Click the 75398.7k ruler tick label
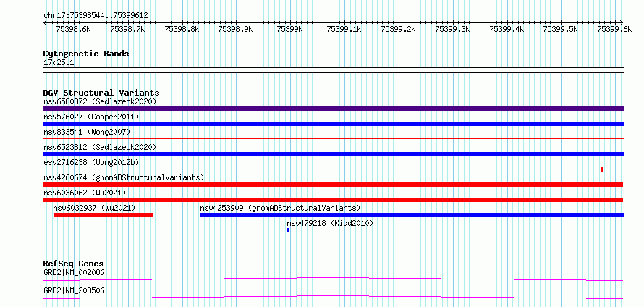644x307 pixels. (127, 29)
